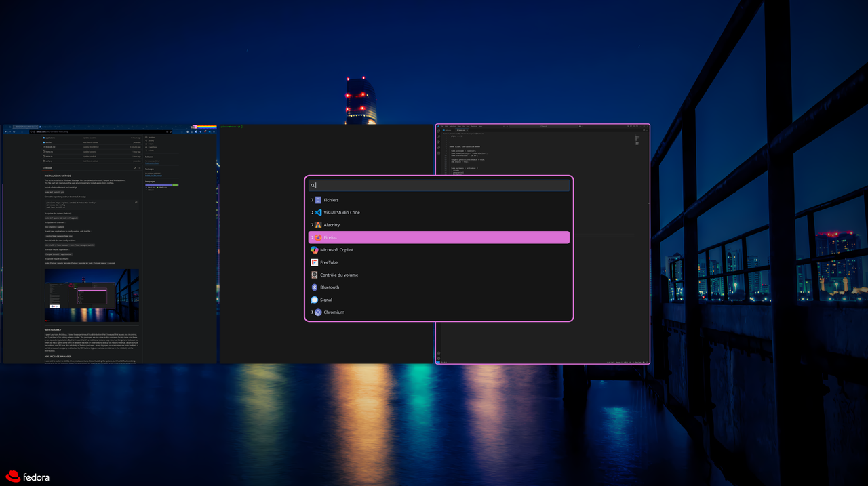Image resolution: width=868 pixels, height=486 pixels.
Task: Select 'Signal' text in launcher
Action: [x=326, y=300]
